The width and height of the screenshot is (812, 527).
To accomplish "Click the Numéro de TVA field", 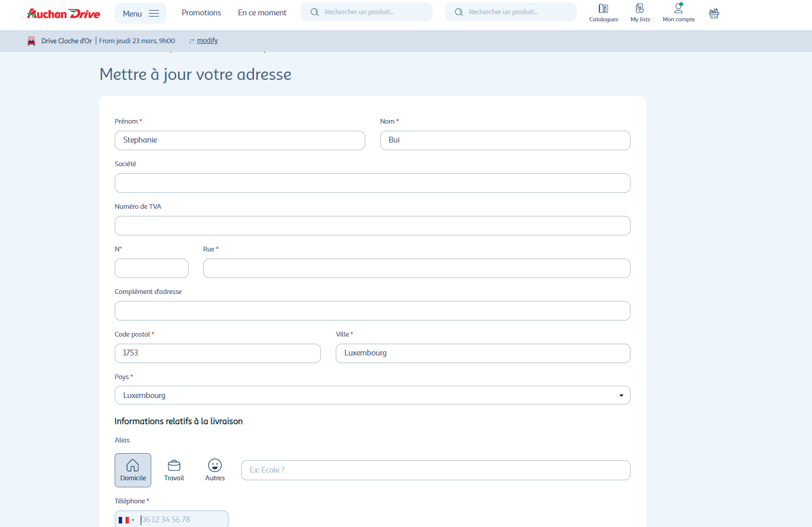I will click(x=372, y=225).
